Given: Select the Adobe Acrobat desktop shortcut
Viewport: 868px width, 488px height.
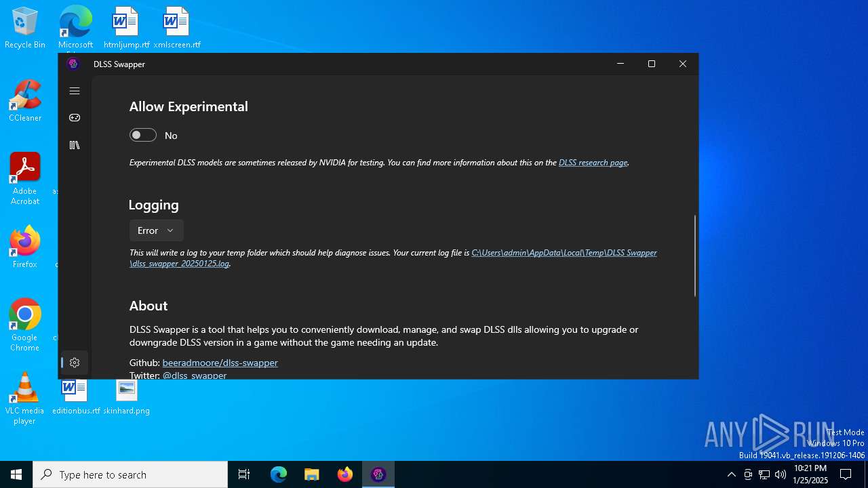Looking at the screenshot, I should pyautogui.click(x=25, y=179).
